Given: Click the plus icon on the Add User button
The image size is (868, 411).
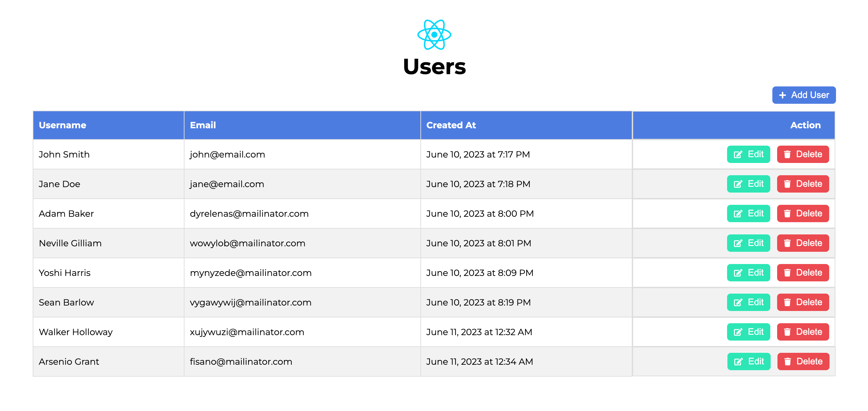Looking at the screenshot, I should [783, 95].
